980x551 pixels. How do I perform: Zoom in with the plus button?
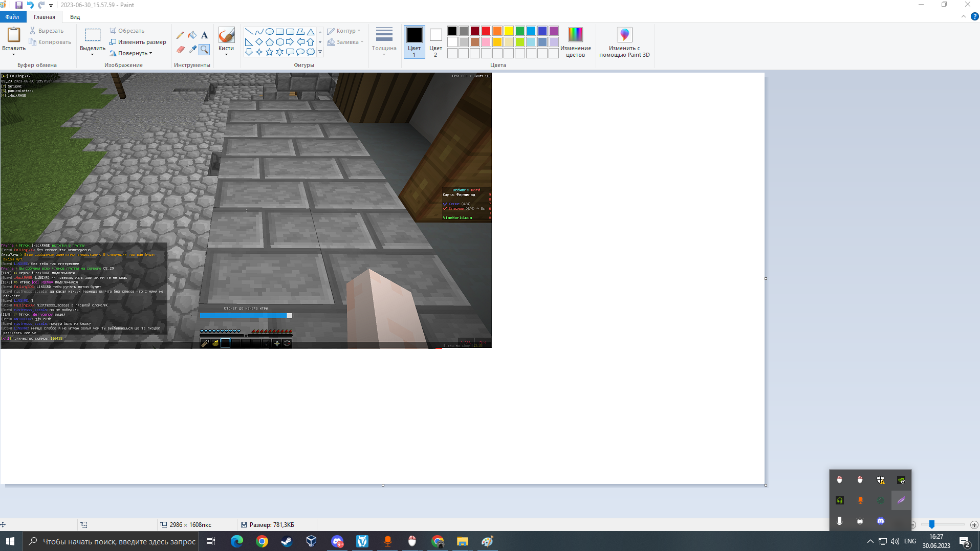(974, 524)
